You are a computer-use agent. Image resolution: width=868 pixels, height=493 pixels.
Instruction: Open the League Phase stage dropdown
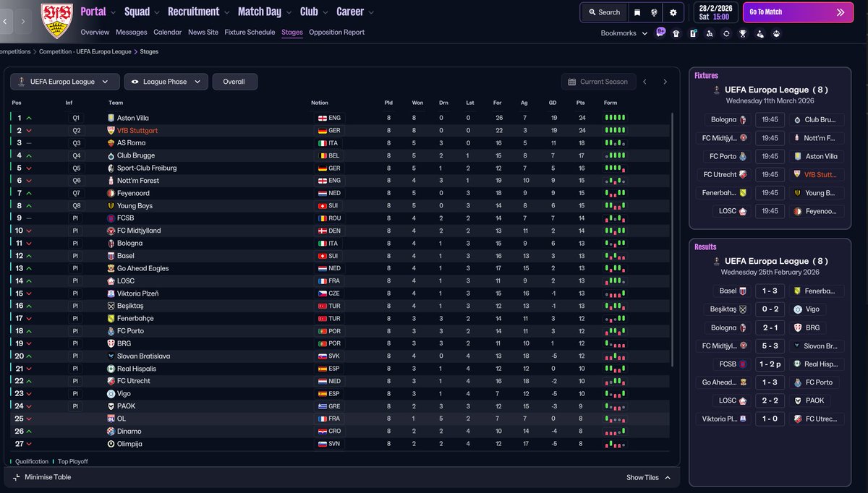click(x=166, y=82)
